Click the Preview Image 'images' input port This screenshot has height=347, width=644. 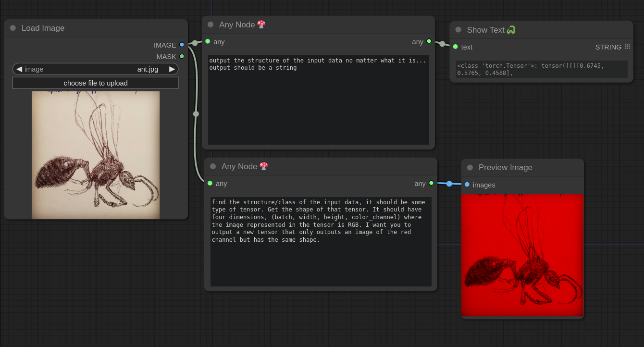467,185
